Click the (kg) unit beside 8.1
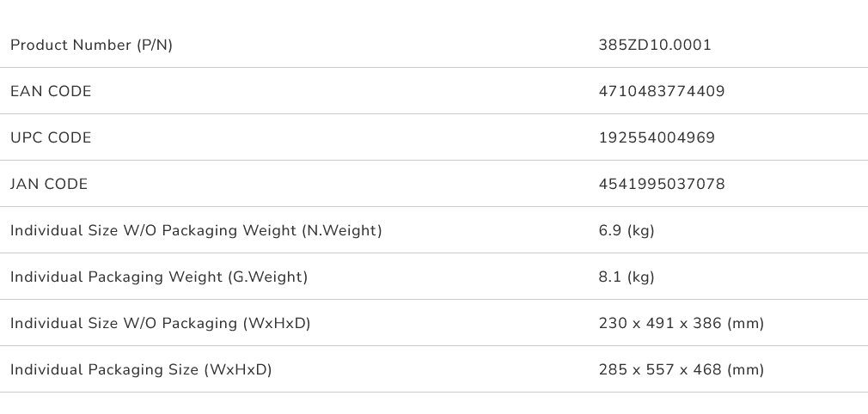Image resolution: width=868 pixels, height=414 pixels. coord(641,277)
